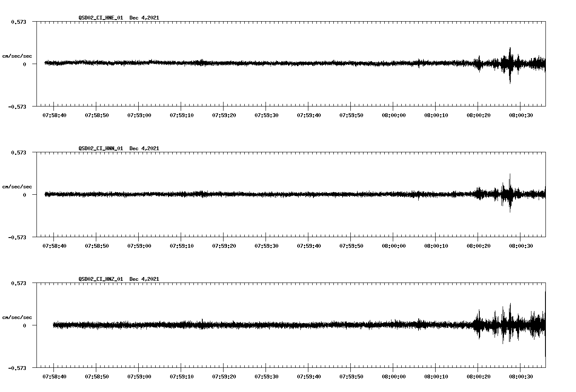Pick the 08:00:30 timestamp below HNZ trace
The height and width of the screenshot is (392, 576).
point(521,377)
